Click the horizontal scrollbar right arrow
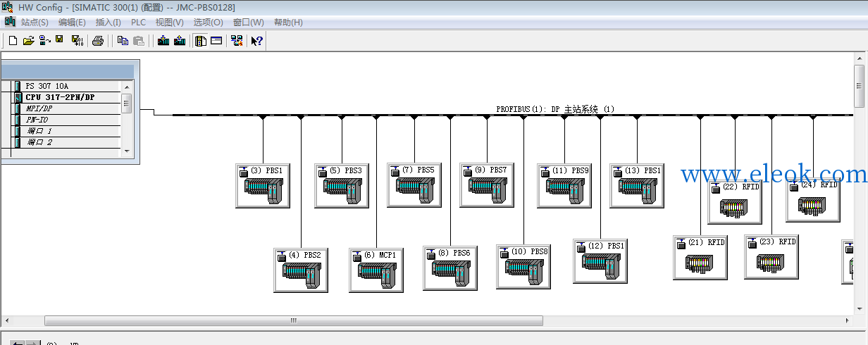 click(848, 320)
